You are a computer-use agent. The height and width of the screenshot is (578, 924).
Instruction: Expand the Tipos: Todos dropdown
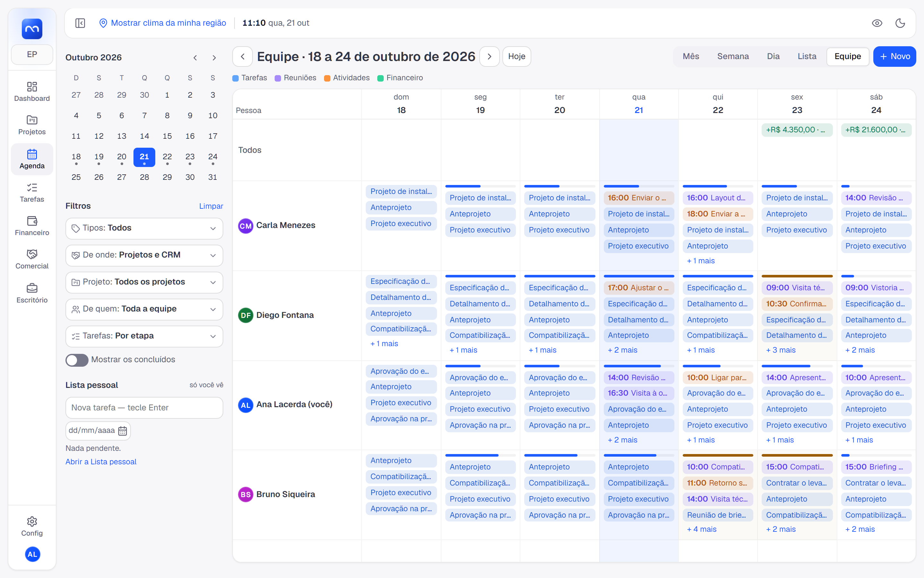click(x=144, y=228)
